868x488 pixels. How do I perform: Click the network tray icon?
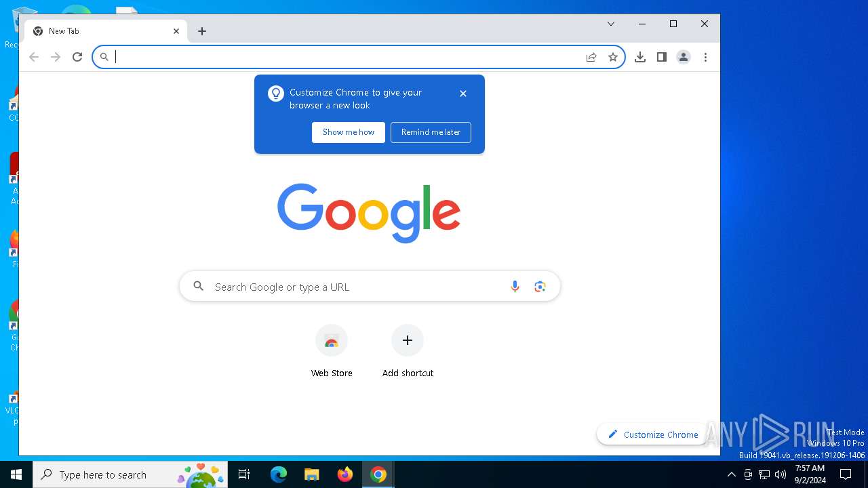(x=764, y=474)
